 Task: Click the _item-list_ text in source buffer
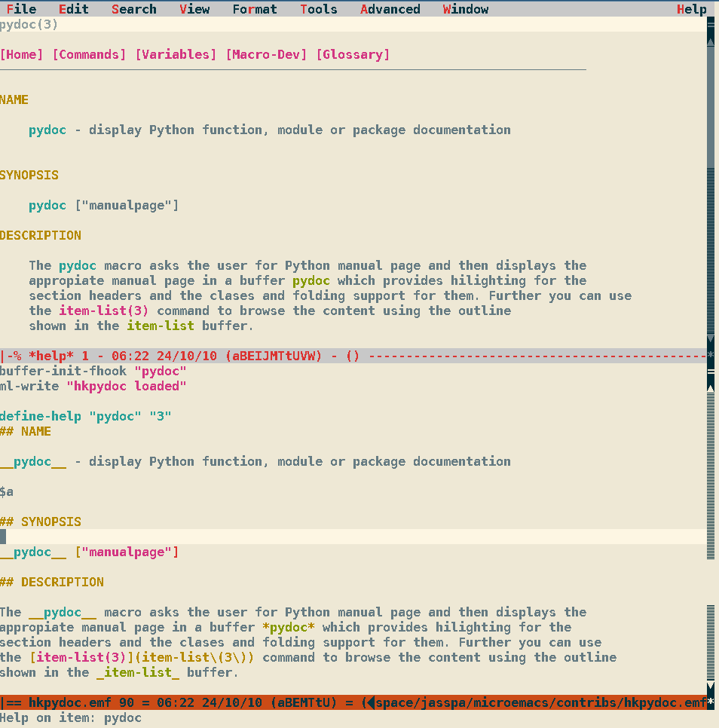tap(138, 672)
